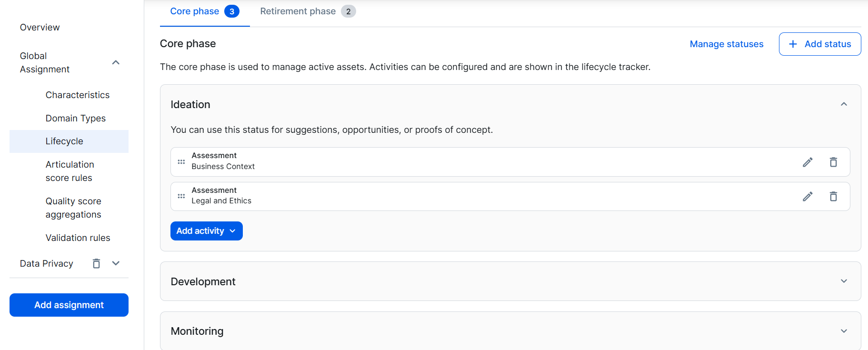
Task: Go to Validation rules page
Action: (x=78, y=238)
